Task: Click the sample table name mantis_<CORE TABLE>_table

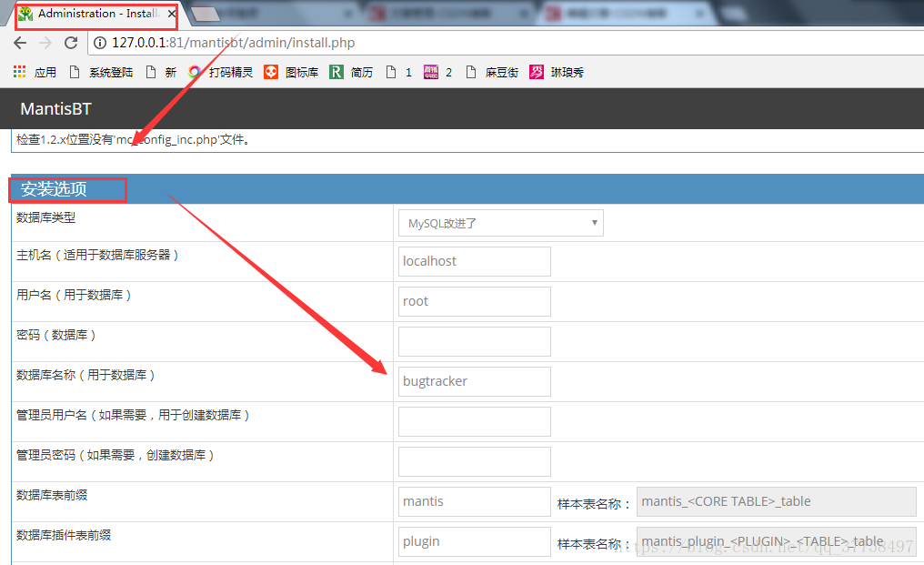Action: pos(776,502)
